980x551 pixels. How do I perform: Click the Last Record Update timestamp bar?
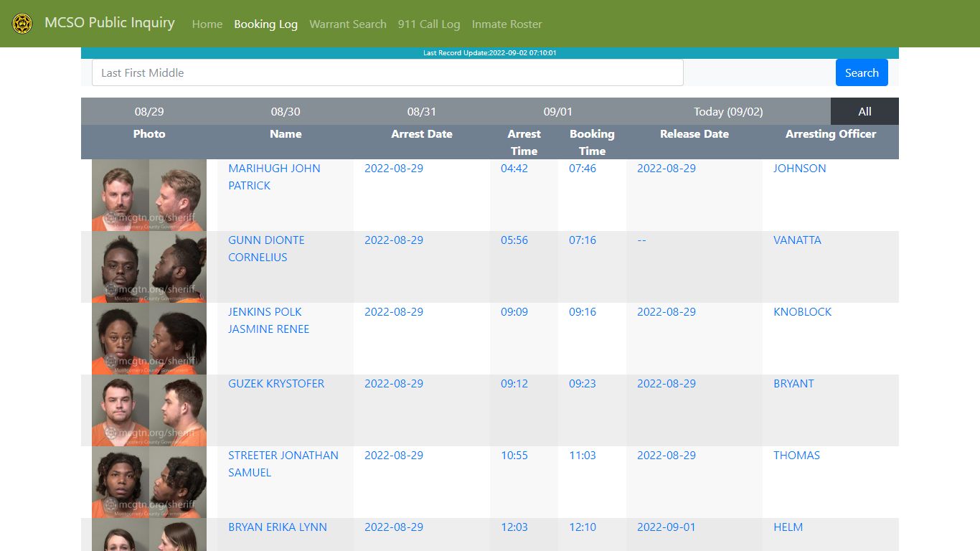coord(490,53)
